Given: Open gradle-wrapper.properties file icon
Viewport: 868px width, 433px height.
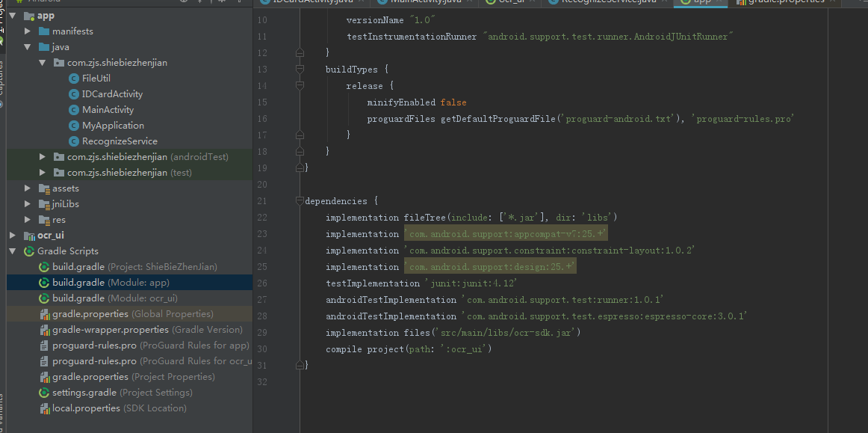Looking at the screenshot, I should click(44, 330).
